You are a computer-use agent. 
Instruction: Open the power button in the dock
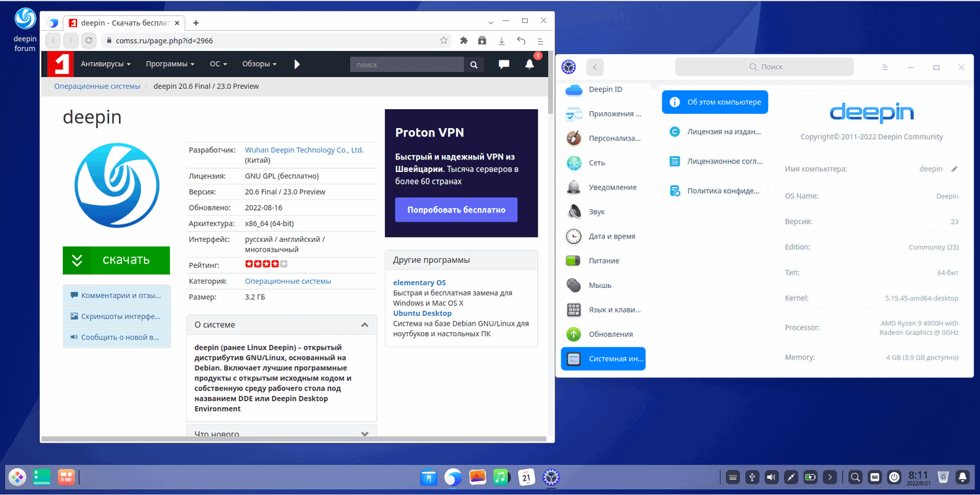[894, 477]
